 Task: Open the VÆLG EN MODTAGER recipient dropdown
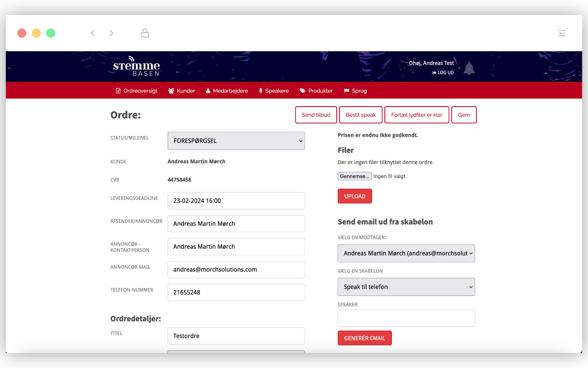point(406,253)
